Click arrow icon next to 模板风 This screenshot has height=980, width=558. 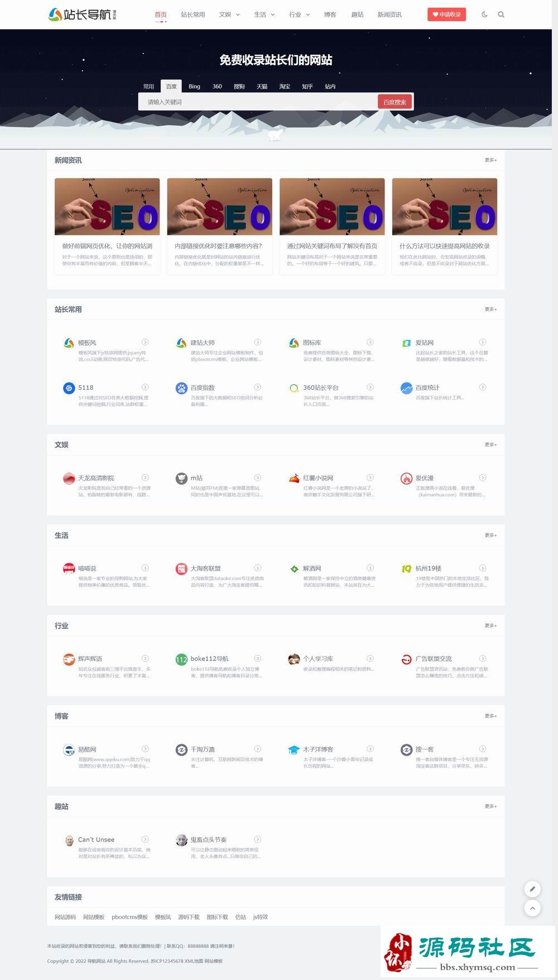[145, 342]
